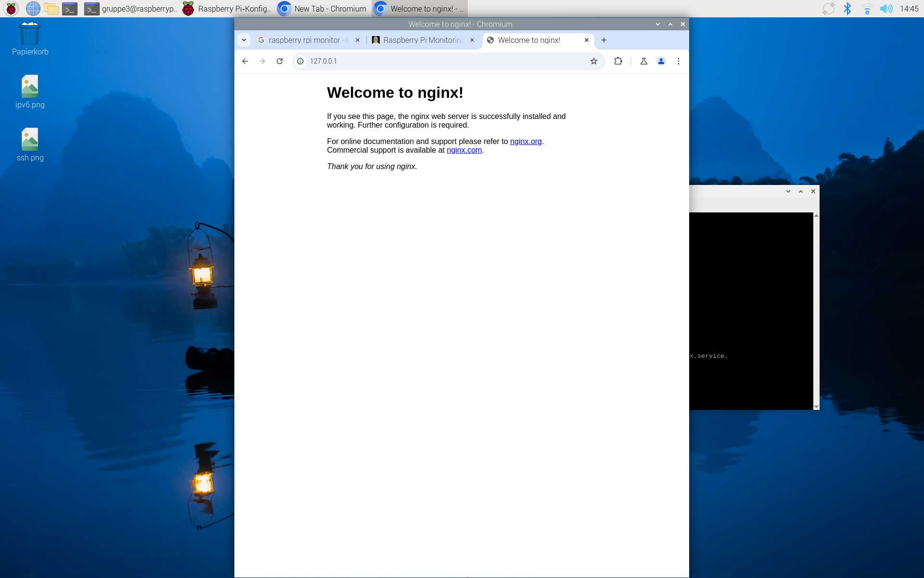Open the Raspberry Pi start menu

11,9
